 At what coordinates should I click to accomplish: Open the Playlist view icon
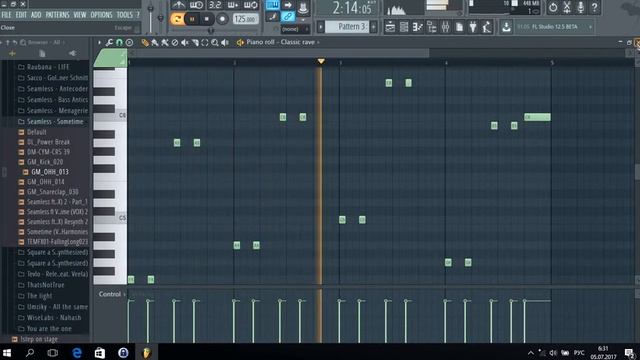pos(390,27)
